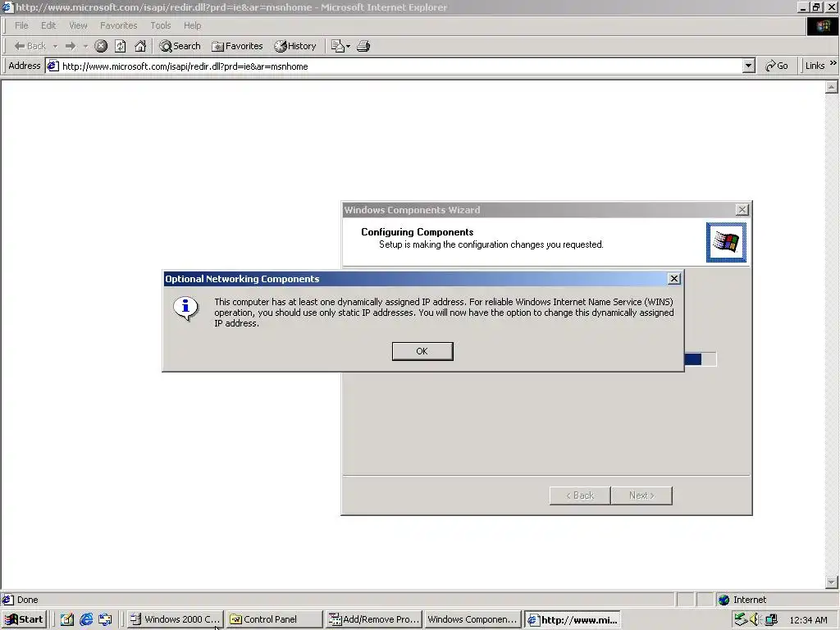Switch to Windows 2000 C... taskbar button
This screenshot has height=630, width=840.
tap(176, 619)
